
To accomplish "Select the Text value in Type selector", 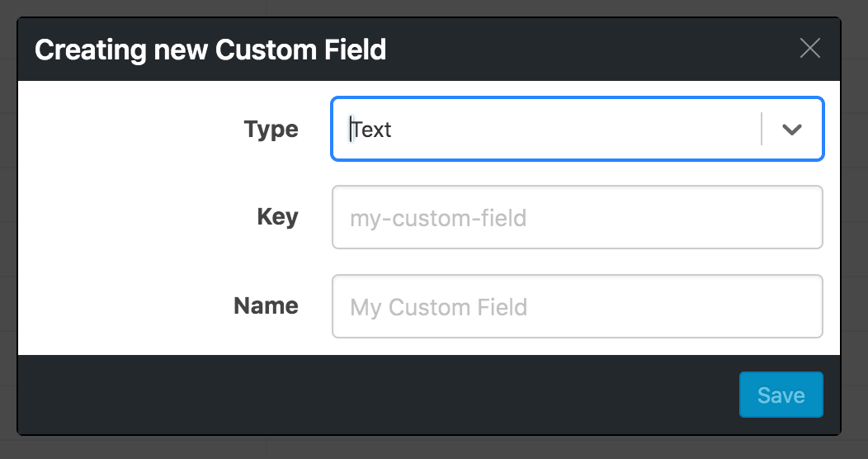I will pos(371,130).
